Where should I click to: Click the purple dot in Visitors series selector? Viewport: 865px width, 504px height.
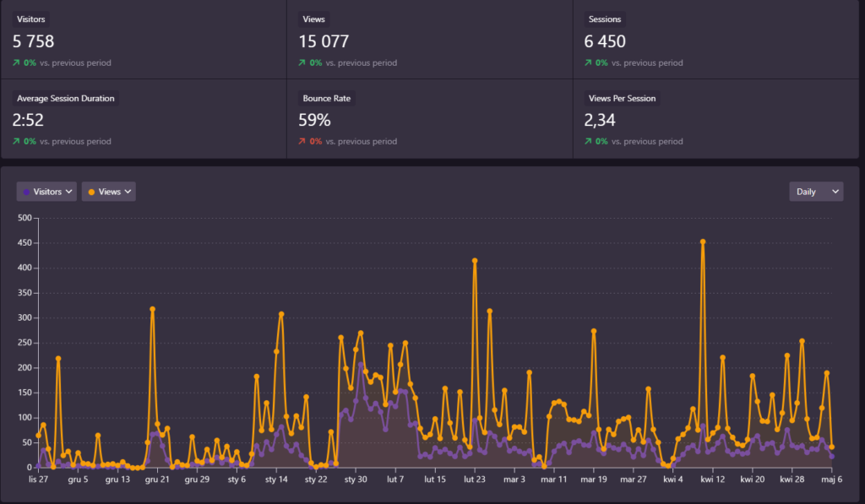point(27,192)
